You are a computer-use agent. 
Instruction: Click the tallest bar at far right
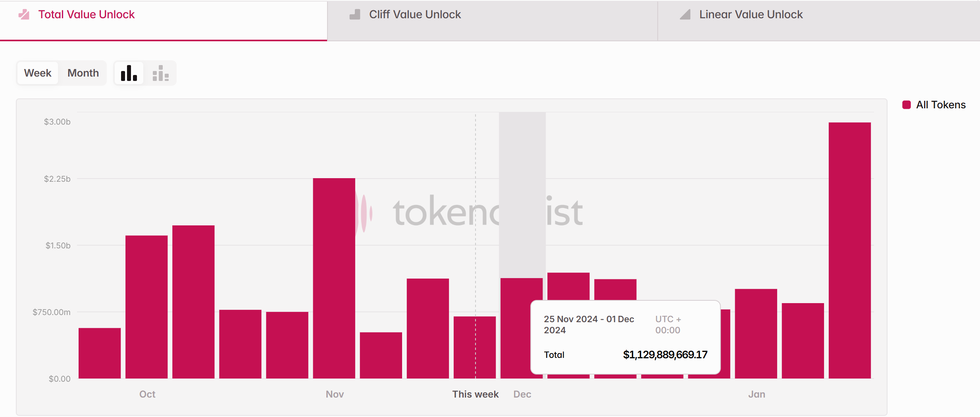pyautogui.click(x=849, y=250)
